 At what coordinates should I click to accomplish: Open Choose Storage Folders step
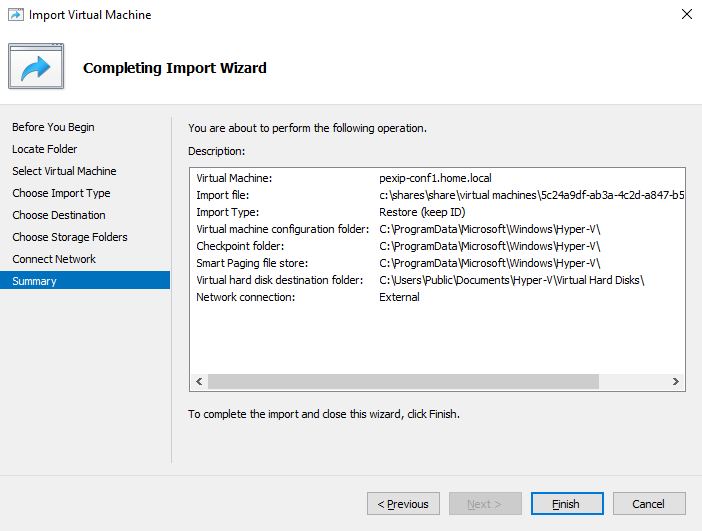pos(70,237)
